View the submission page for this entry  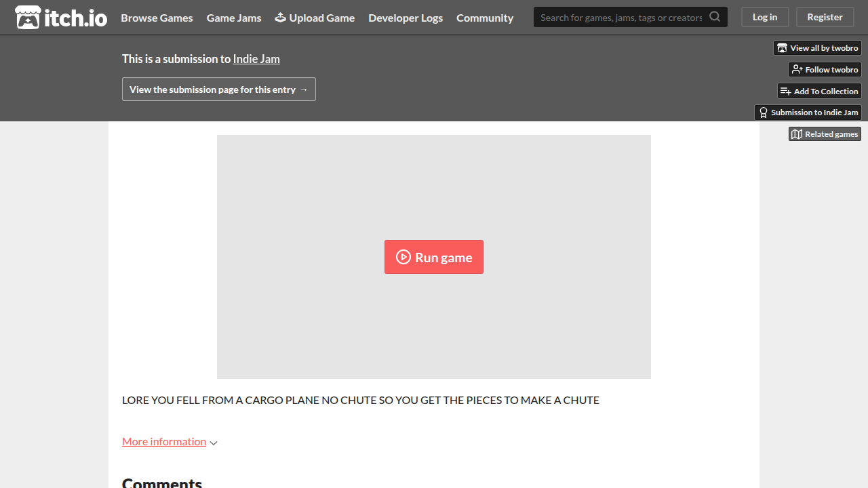pos(219,89)
